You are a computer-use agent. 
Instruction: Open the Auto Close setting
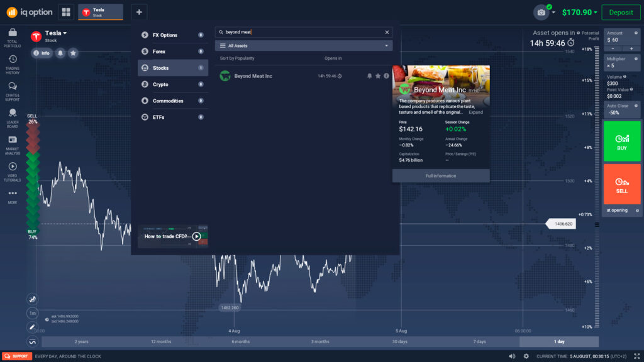(622, 109)
